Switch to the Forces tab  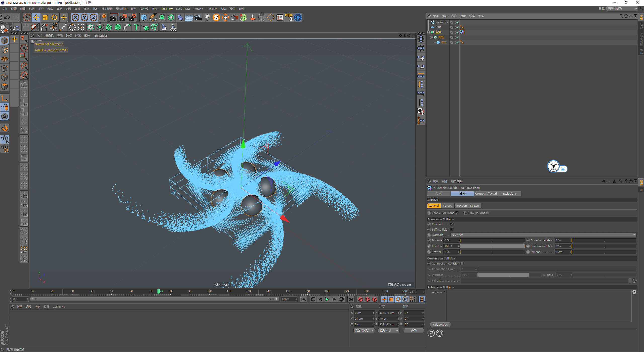coord(447,206)
